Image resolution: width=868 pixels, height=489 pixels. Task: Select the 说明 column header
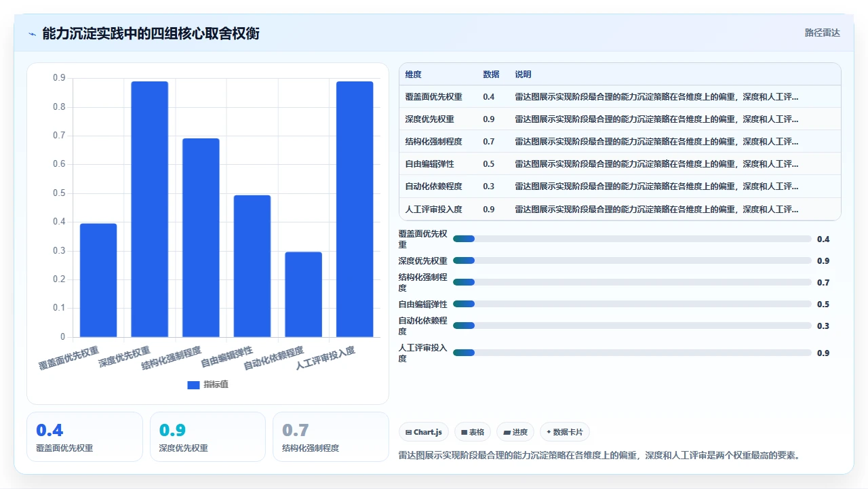coord(523,75)
